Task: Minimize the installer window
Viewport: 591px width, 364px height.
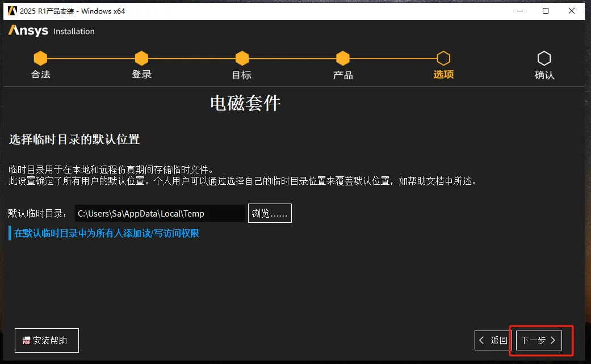Action: point(520,11)
